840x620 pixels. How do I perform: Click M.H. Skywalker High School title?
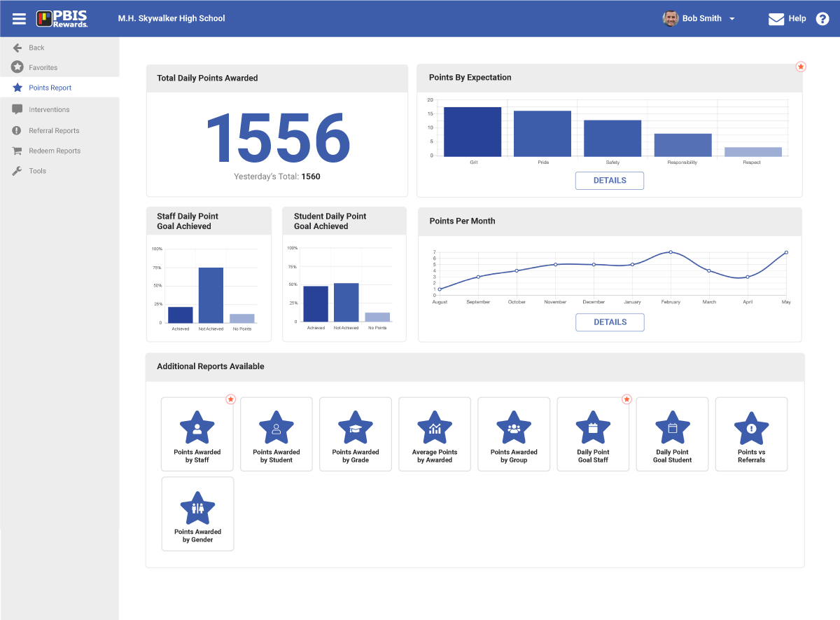(x=171, y=18)
